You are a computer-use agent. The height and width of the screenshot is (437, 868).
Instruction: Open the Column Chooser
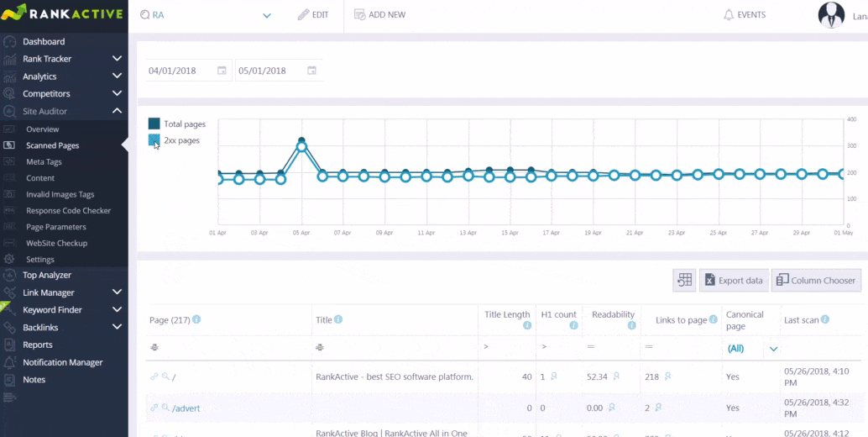(x=816, y=280)
